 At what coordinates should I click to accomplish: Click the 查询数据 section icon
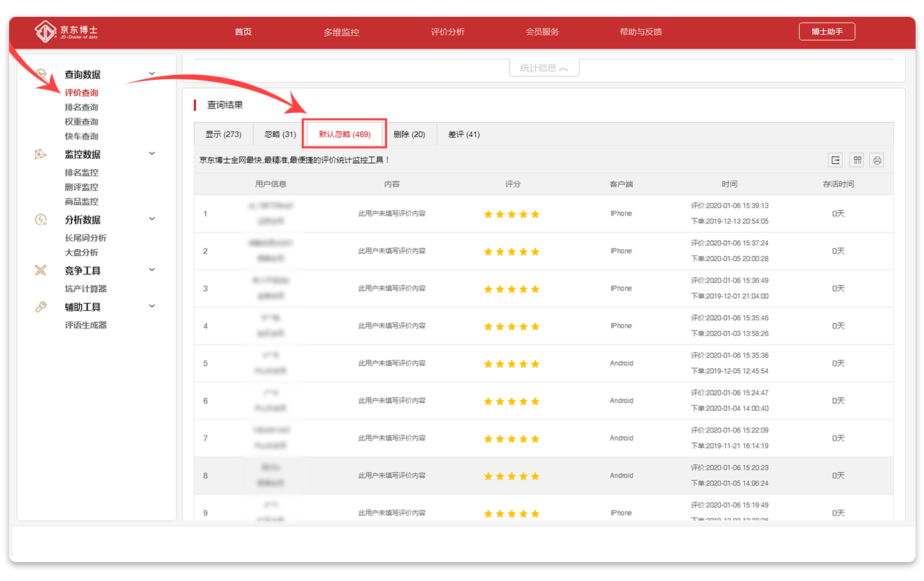tap(41, 74)
